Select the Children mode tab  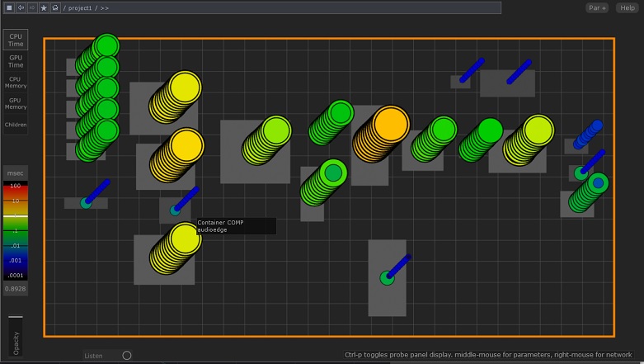[16, 125]
